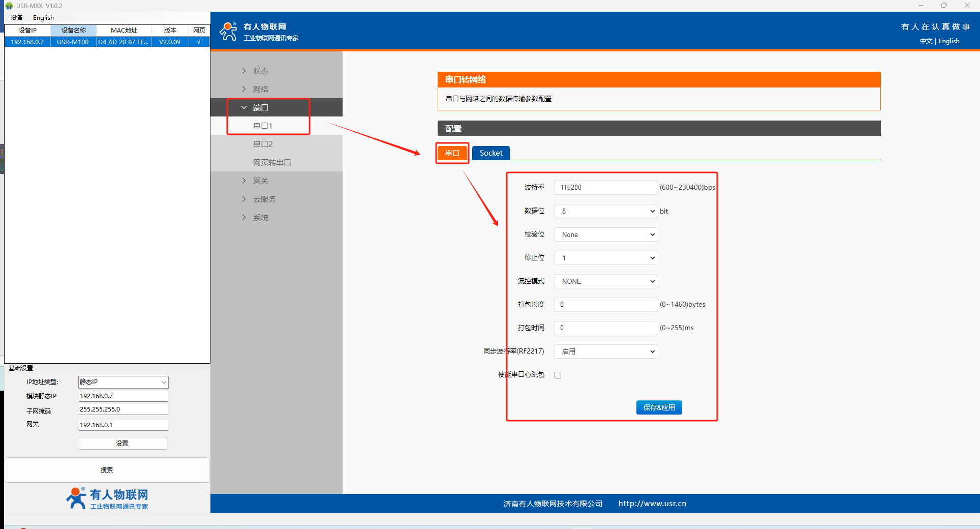Click the baud rate input field
This screenshot has height=529, width=980.
(605, 188)
